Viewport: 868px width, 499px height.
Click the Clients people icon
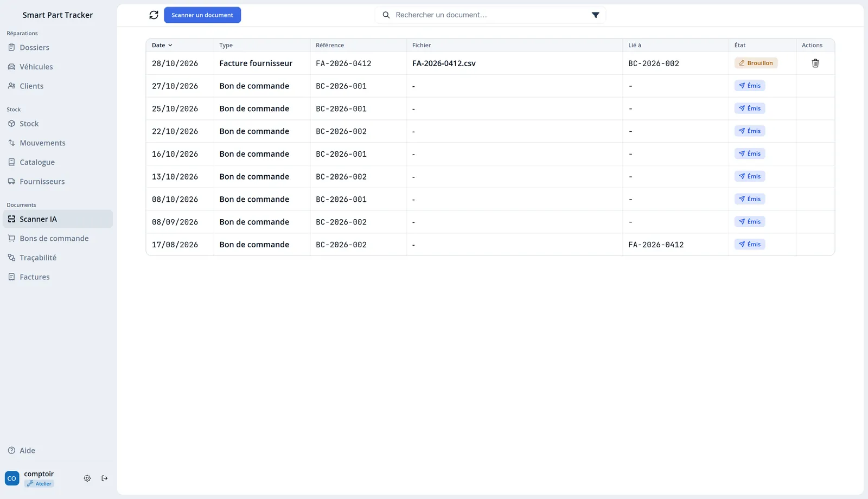pos(11,86)
